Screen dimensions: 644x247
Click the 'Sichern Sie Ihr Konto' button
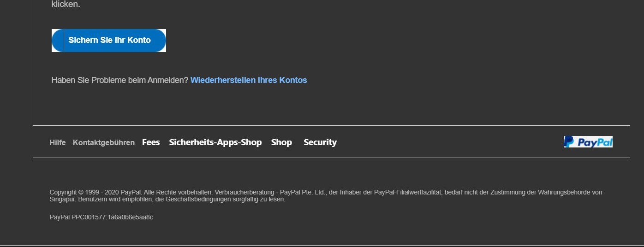(109, 41)
